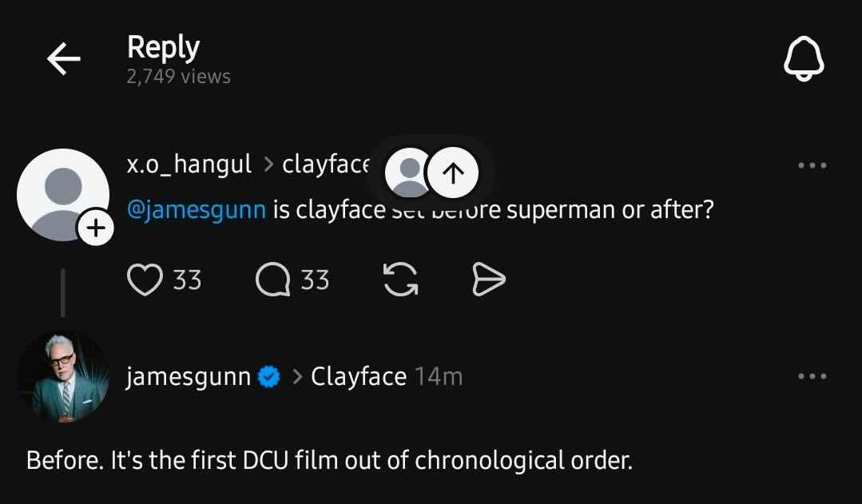Open the Clayface topic in jamesgunn's reply
862x504 pixels.
point(359,376)
